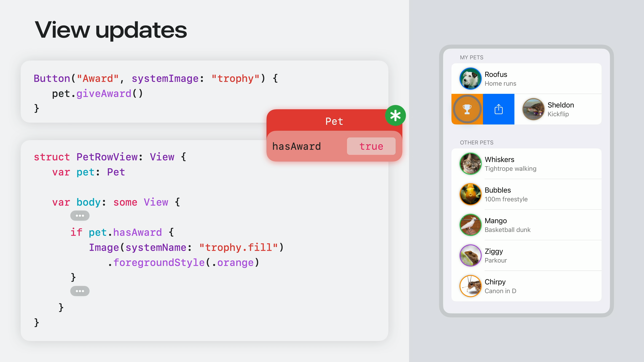Click Whiskers' cat avatar
Image resolution: width=644 pixels, height=362 pixels.
(x=470, y=164)
